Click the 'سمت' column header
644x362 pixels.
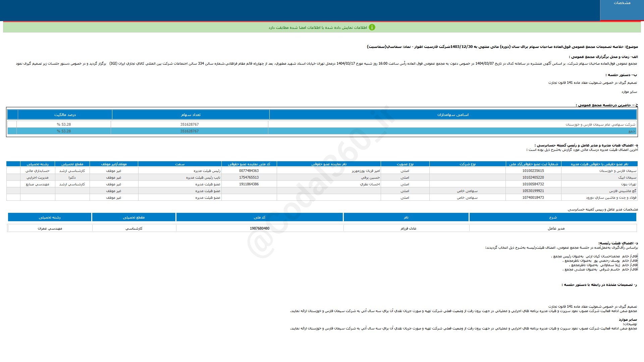[x=180, y=164]
